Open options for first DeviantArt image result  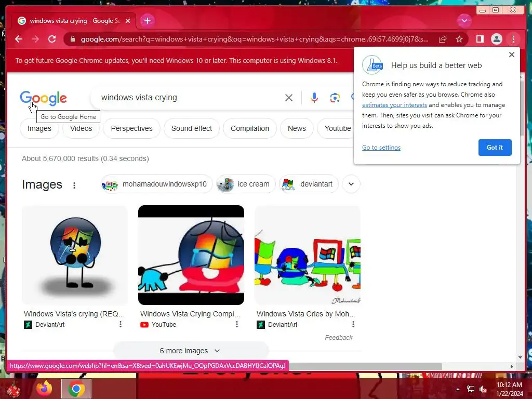(121, 324)
